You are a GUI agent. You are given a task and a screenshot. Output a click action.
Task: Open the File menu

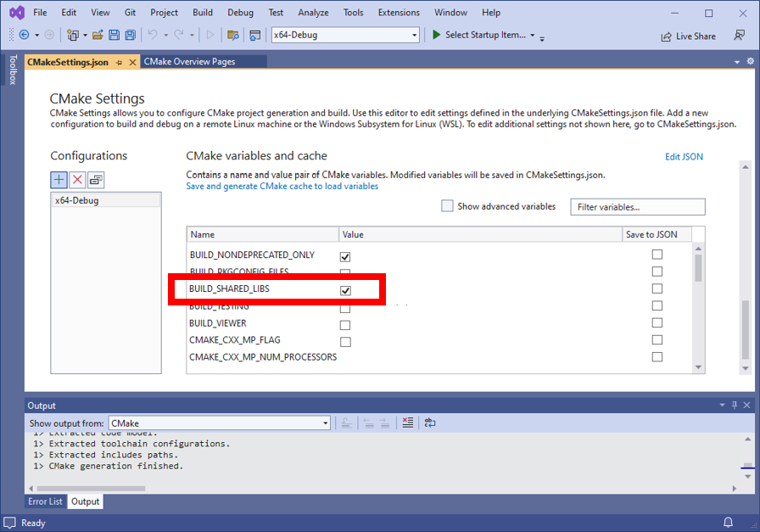40,13
